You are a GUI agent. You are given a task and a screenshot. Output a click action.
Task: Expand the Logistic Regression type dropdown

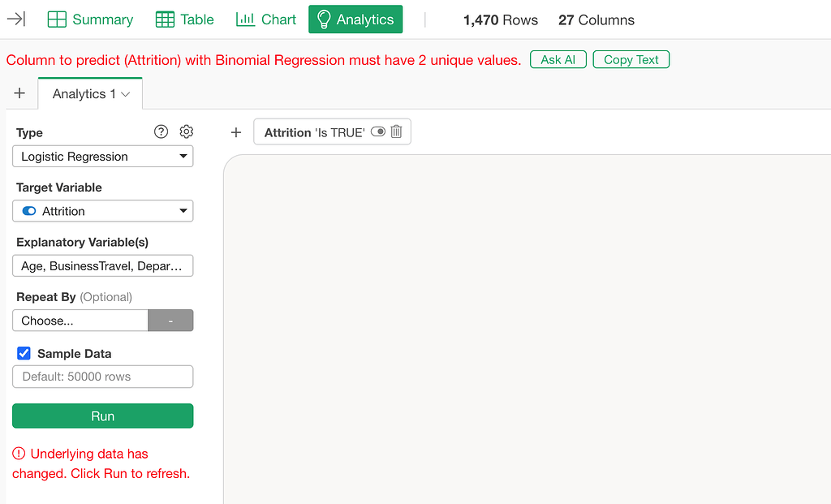point(103,157)
